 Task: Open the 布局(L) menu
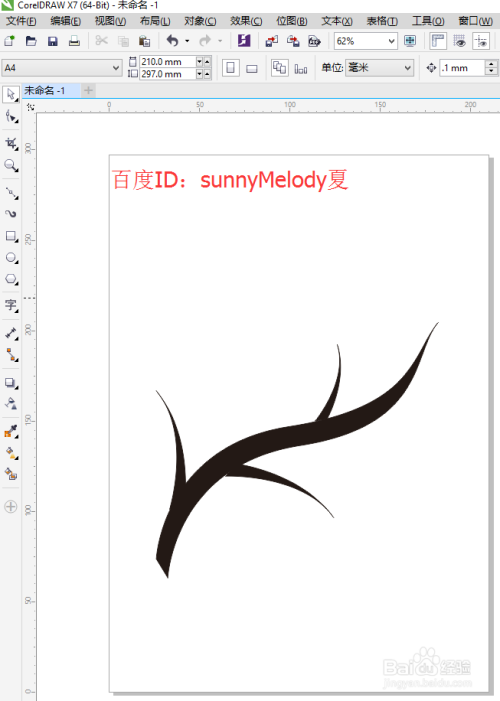point(155,21)
